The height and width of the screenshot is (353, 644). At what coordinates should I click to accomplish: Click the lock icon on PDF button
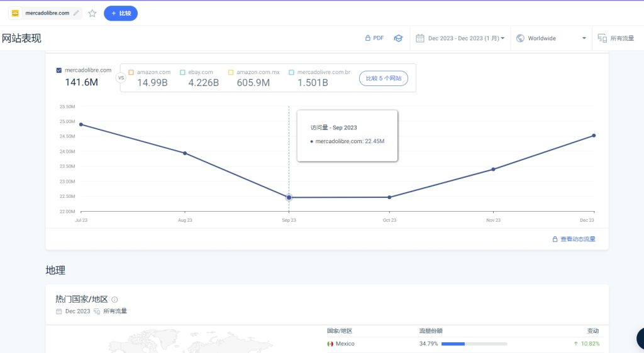[367, 38]
